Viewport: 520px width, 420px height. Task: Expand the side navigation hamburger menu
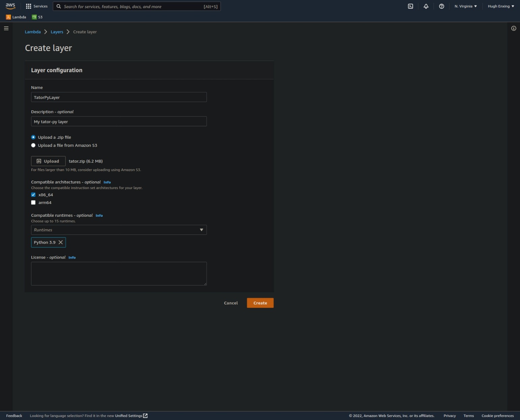[6, 28]
